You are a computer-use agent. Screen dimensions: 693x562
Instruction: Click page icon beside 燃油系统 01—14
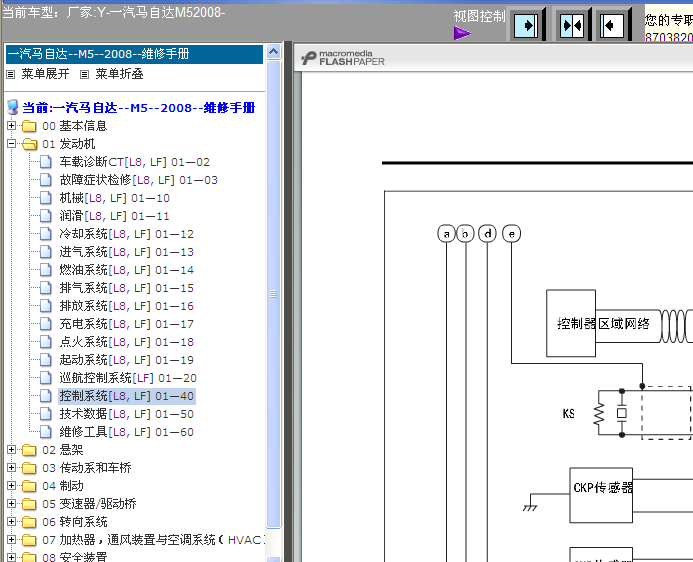pos(46,270)
